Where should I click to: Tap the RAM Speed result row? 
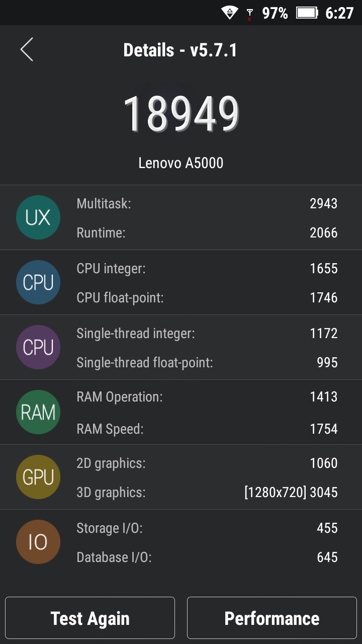(x=206, y=429)
